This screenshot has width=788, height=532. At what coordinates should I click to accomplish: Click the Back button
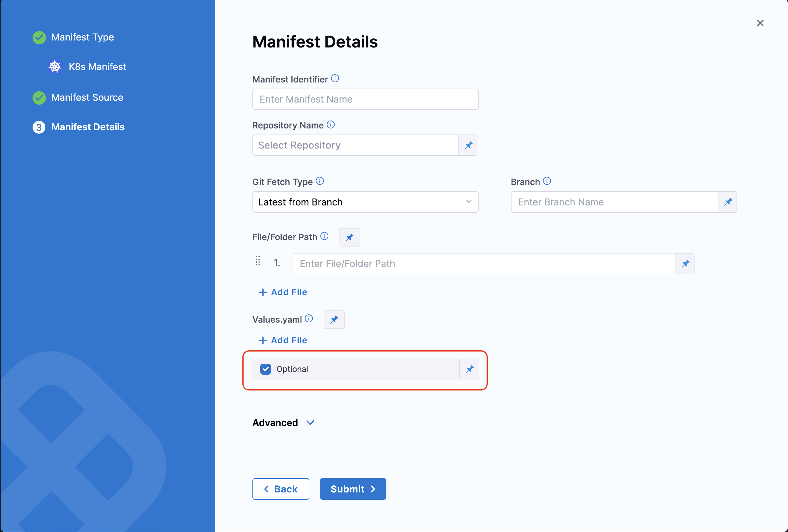click(x=280, y=489)
